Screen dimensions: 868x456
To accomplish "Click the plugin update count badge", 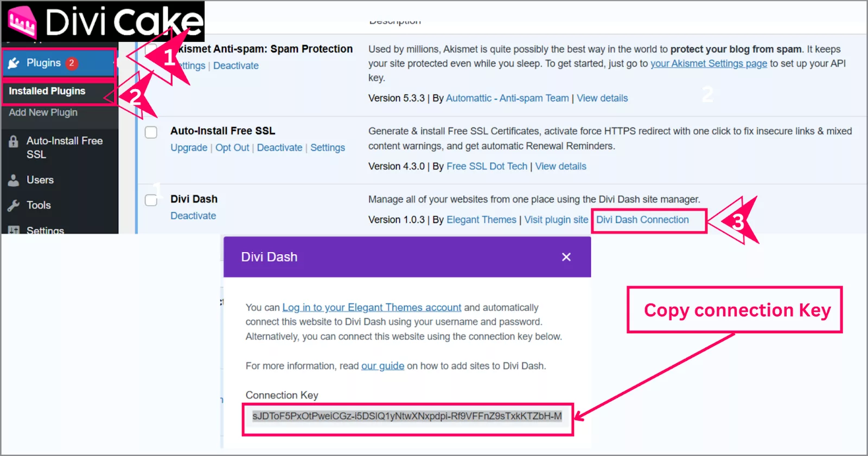I will pos(72,63).
